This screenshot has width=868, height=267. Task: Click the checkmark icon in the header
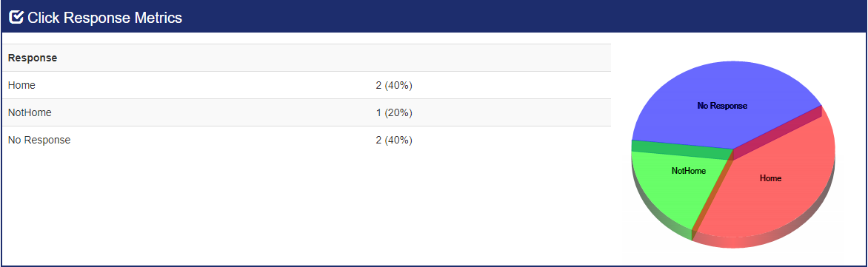pyautogui.click(x=16, y=18)
